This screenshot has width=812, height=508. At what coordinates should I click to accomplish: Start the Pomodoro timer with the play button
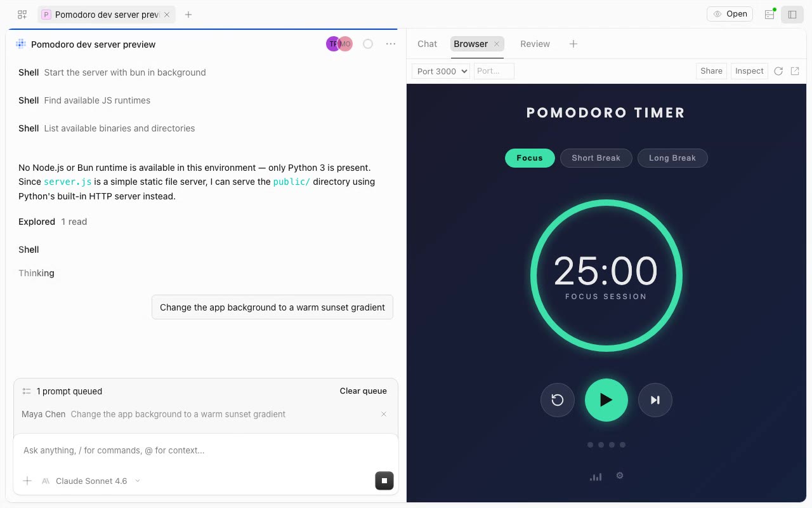(606, 400)
